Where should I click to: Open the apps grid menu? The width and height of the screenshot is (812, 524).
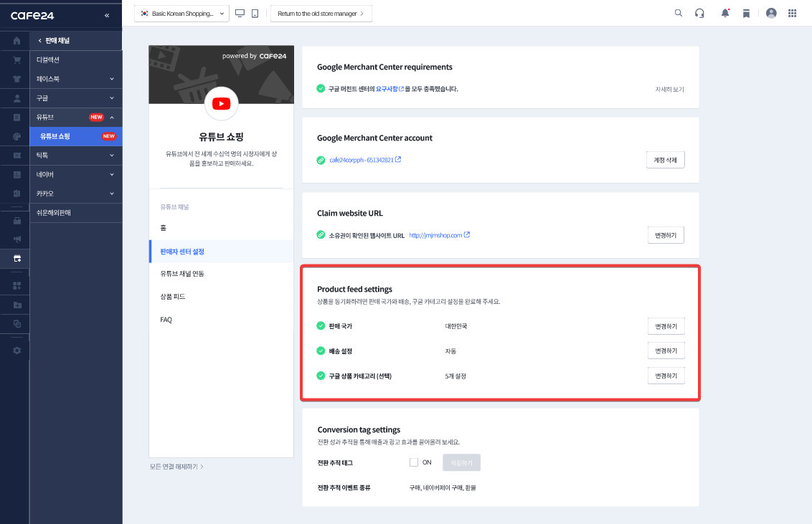[x=793, y=13]
